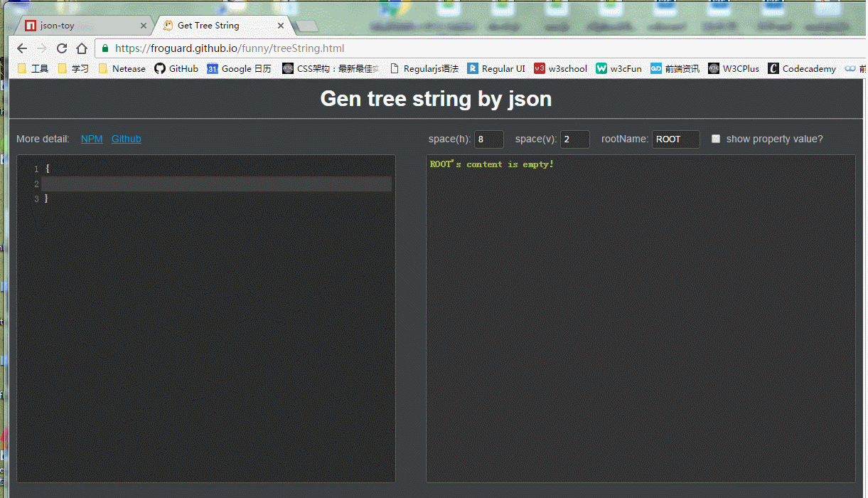Open the Google 日历 bookmark
868x498 pixels.
tap(241, 68)
